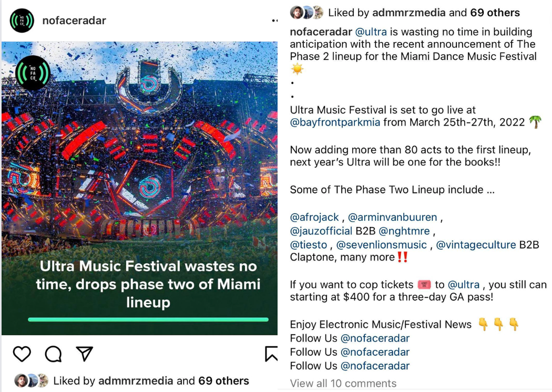
Task: Open the @afrojack profile mention
Action: tap(314, 217)
